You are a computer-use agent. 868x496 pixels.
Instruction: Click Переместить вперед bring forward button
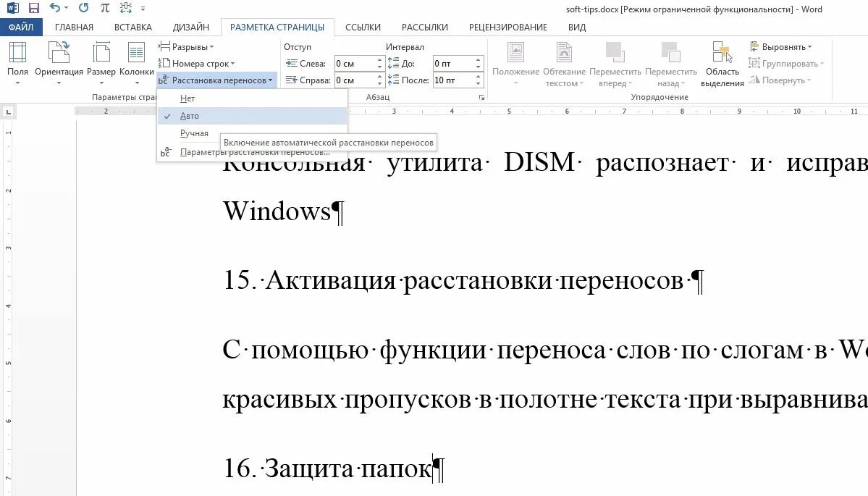point(615,64)
